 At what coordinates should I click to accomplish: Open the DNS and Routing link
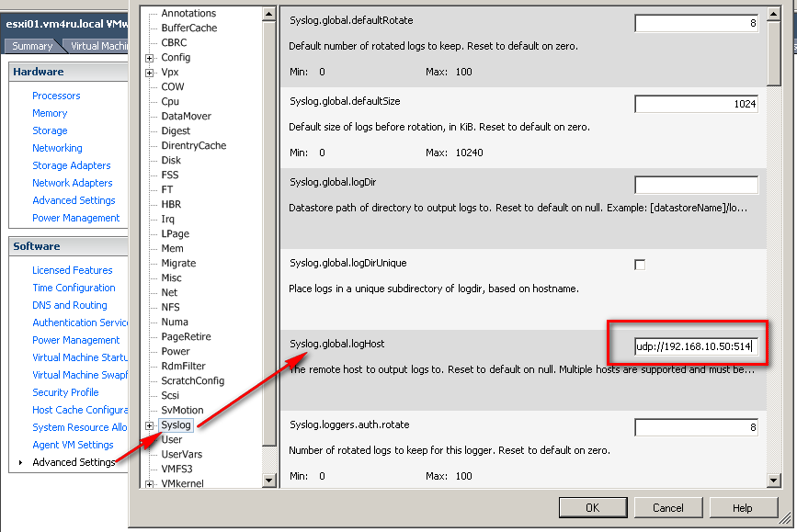[x=70, y=305]
